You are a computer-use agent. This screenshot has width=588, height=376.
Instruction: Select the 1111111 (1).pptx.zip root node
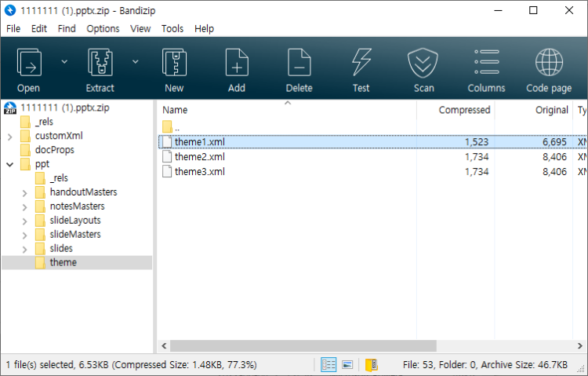[65, 108]
